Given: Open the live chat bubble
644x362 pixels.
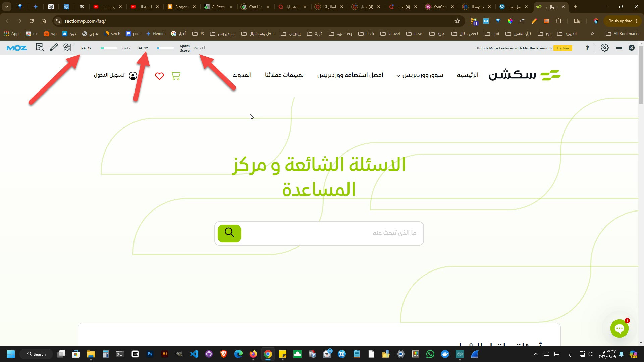Looking at the screenshot, I should click(x=619, y=328).
